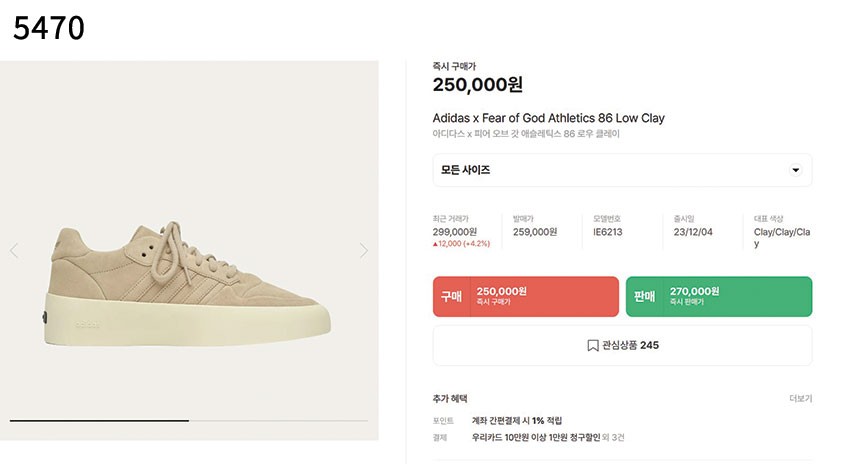860x464 pixels.
Task: Click the red 구매 250,000원 buy button
Action: 525,296
